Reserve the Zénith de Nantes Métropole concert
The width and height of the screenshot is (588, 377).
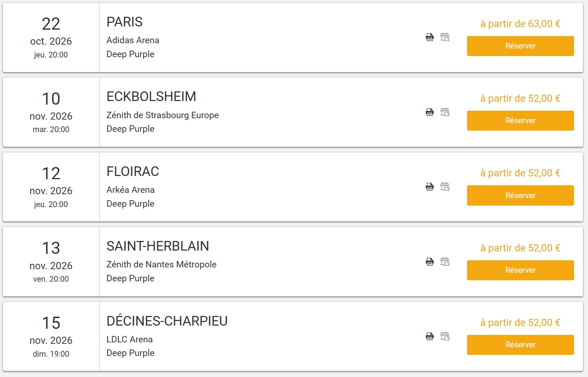pos(520,270)
